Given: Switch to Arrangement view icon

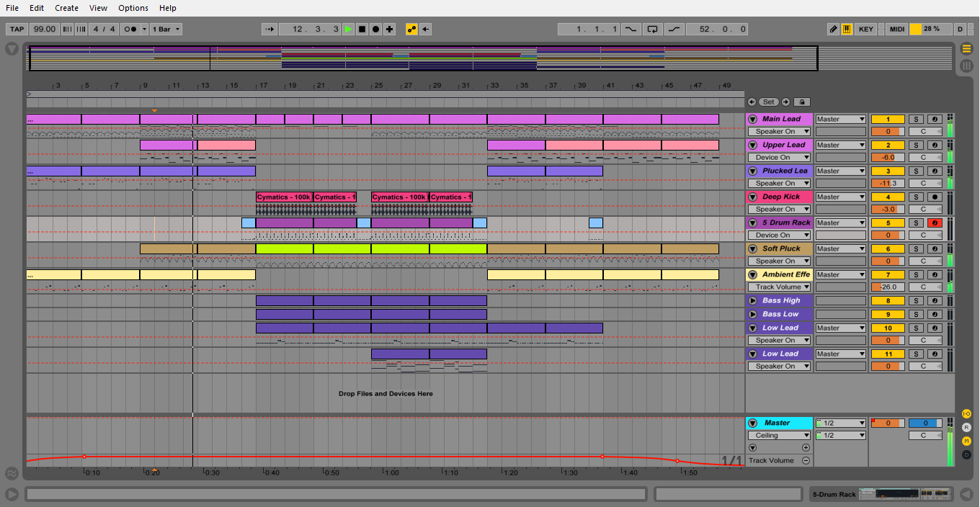Looking at the screenshot, I should (x=966, y=49).
